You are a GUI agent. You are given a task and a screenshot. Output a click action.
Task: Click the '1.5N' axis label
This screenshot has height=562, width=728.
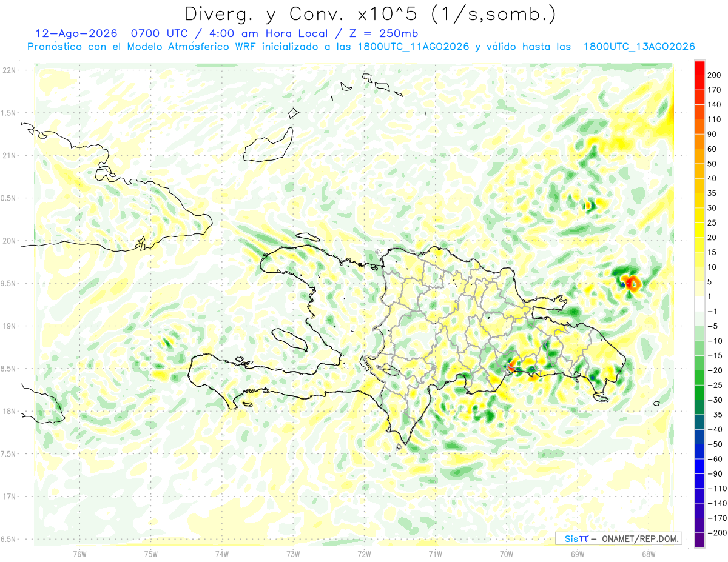9,113
